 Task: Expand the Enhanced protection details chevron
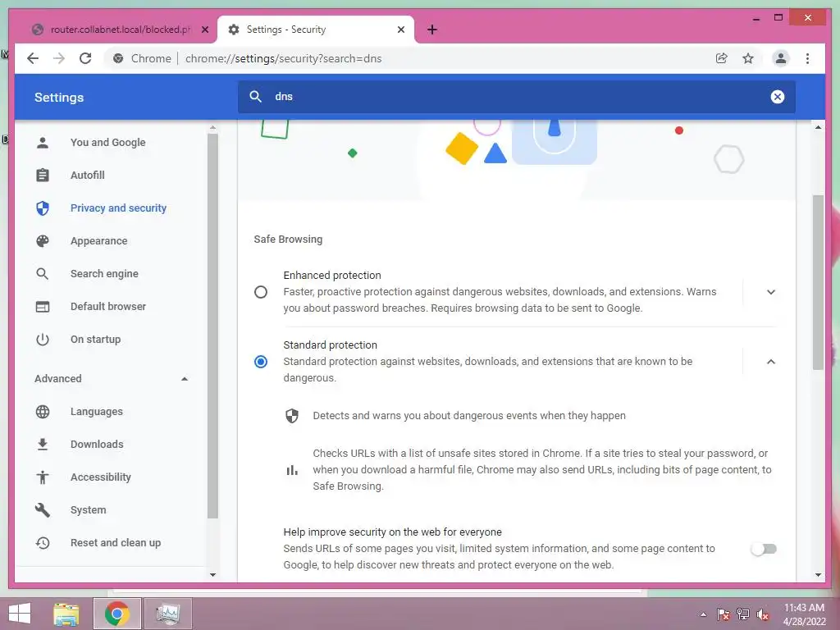[771, 292]
